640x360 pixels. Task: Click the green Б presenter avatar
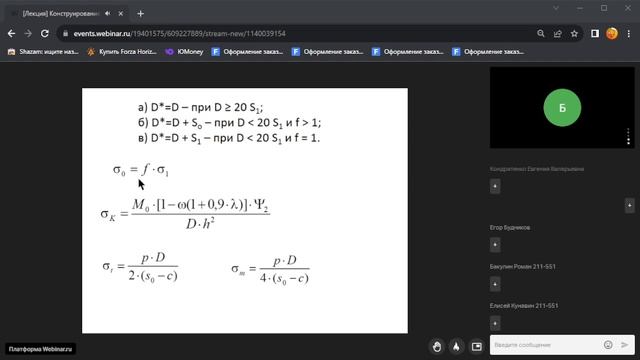[x=562, y=108]
